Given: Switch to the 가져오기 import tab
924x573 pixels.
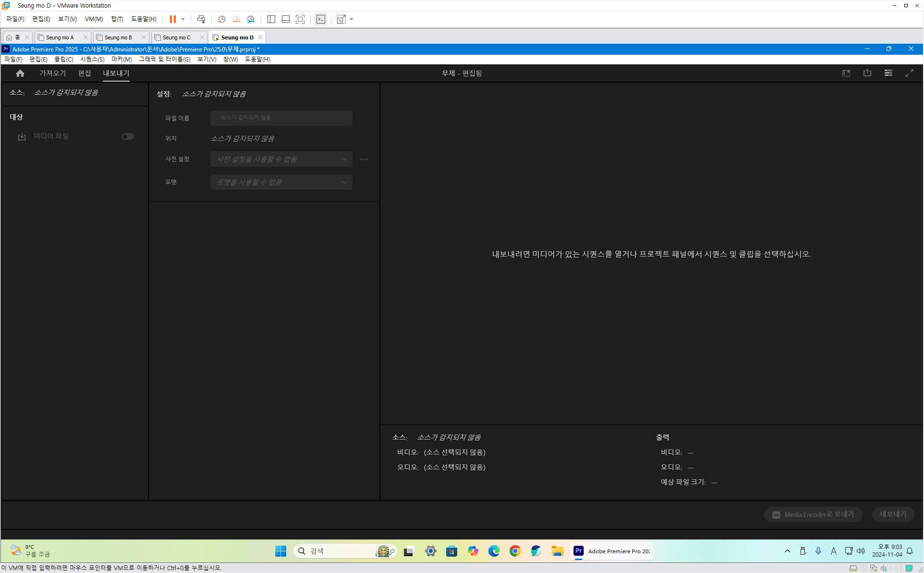Looking at the screenshot, I should (52, 73).
